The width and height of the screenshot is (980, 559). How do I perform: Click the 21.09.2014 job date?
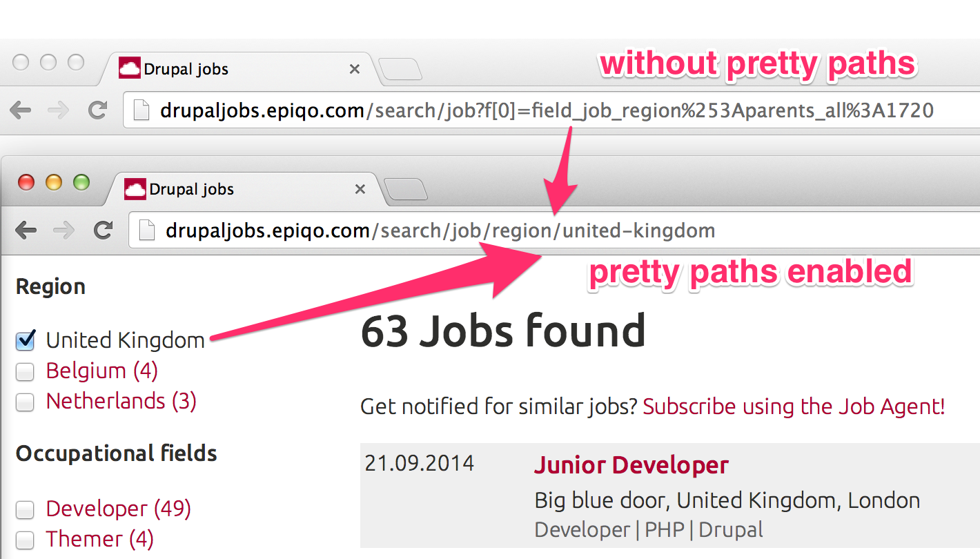click(x=420, y=462)
